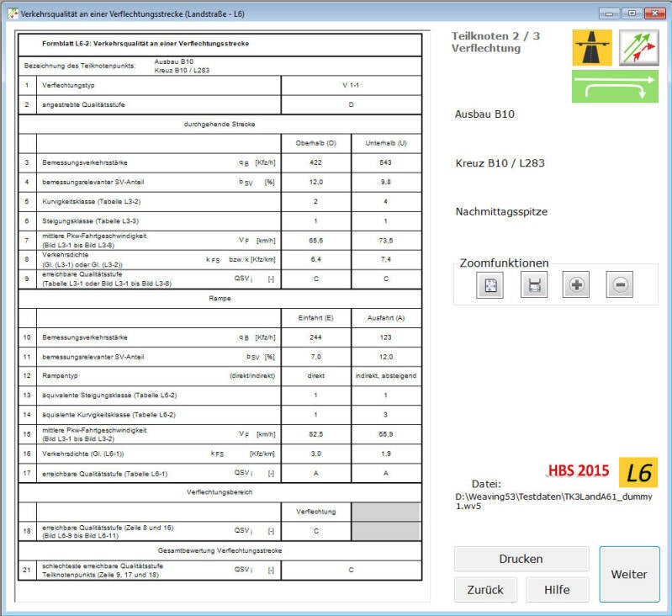Zoom out with the minus icon
This screenshot has width=672, height=616.
click(x=620, y=285)
